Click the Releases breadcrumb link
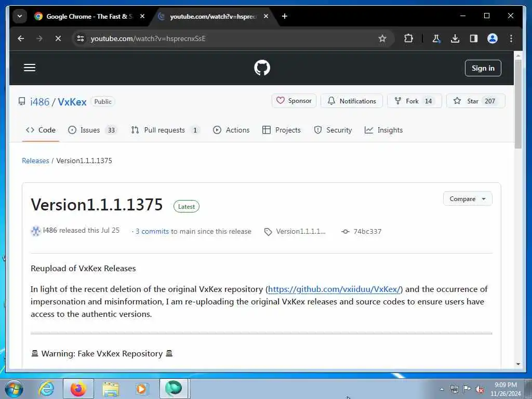The height and width of the screenshot is (399, 532). pyautogui.click(x=35, y=161)
